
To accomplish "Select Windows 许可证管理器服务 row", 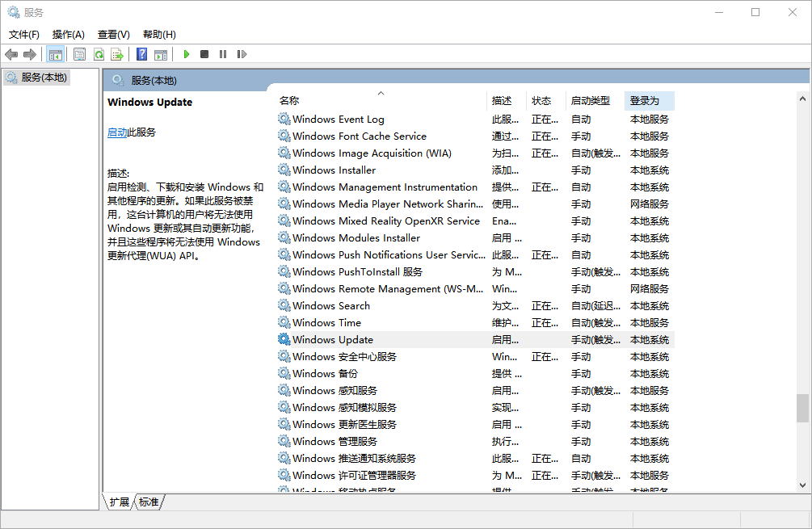I will [x=475, y=475].
